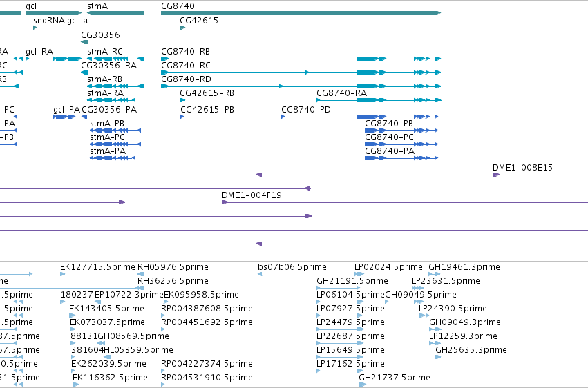588x388 pixels.
Task: Click the CG8740-RB transcript label
Action: click(186, 52)
